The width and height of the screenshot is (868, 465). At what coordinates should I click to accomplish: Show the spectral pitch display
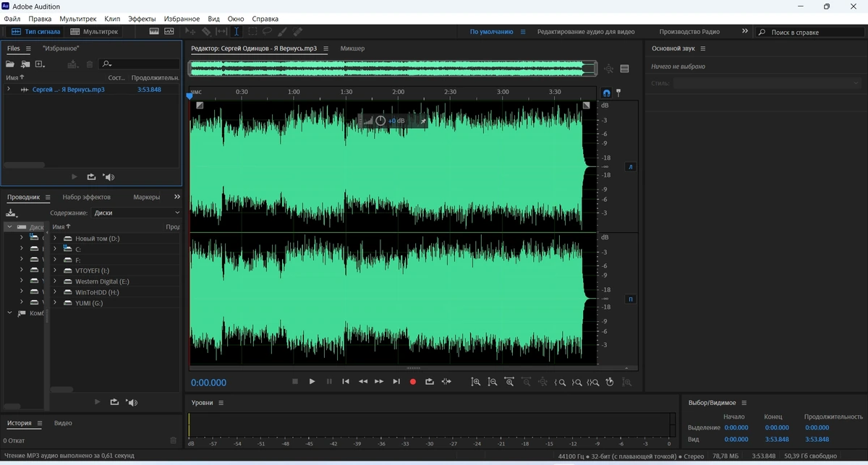pos(169,32)
